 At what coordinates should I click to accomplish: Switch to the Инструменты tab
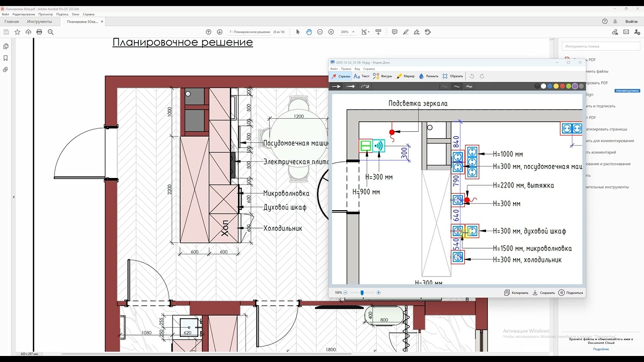pyautogui.click(x=39, y=22)
